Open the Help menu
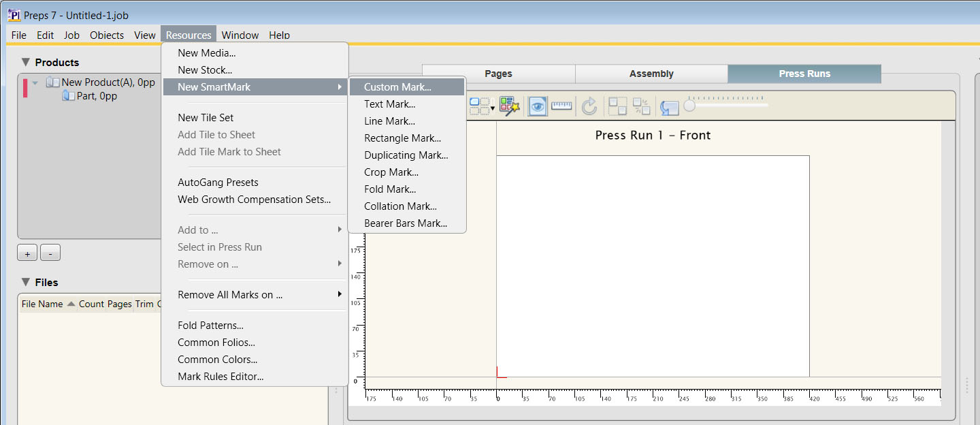The height and width of the screenshot is (425, 980). (x=279, y=35)
